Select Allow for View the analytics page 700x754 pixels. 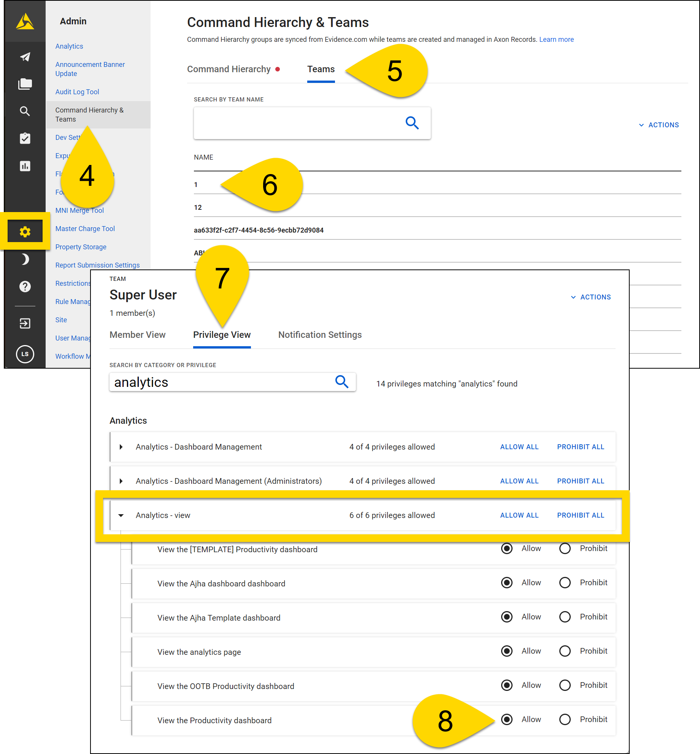pyautogui.click(x=507, y=651)
